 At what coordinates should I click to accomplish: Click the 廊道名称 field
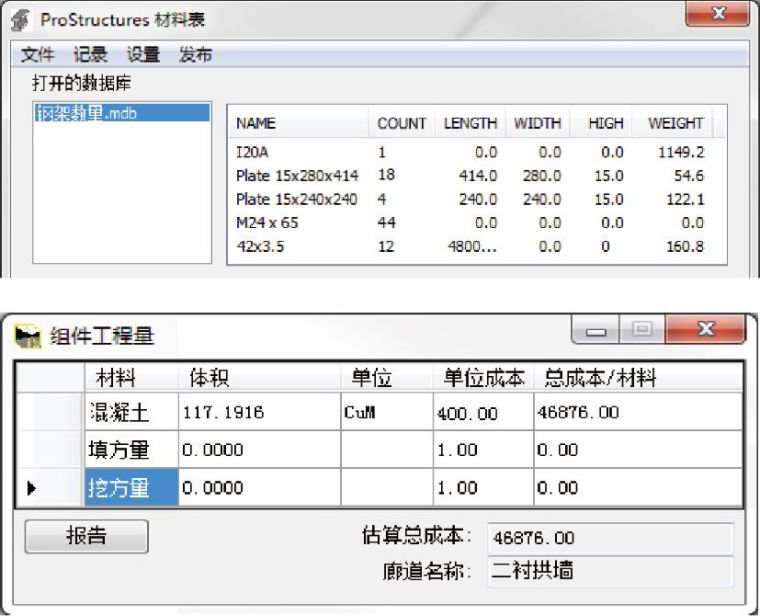609,571
